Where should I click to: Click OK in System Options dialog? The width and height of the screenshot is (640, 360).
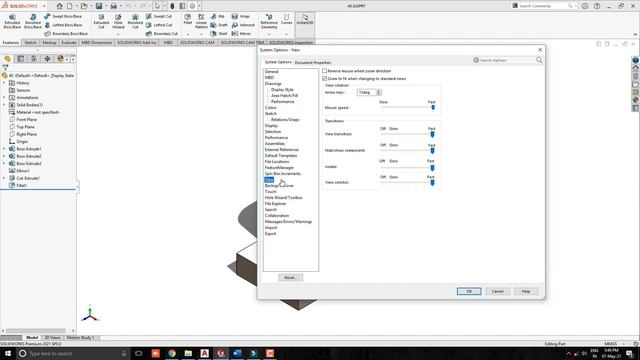click(x=469, y=291)
